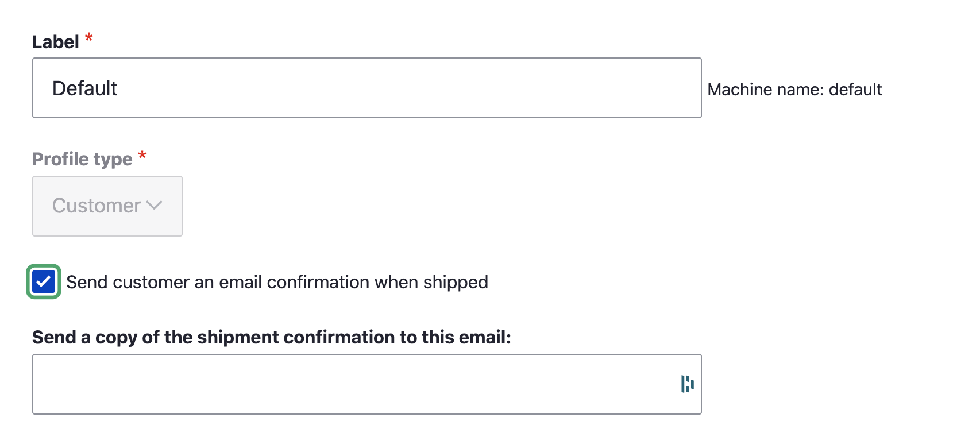Click the 'default' machine name value
980x433 pixels.
(x=855, y=90)
